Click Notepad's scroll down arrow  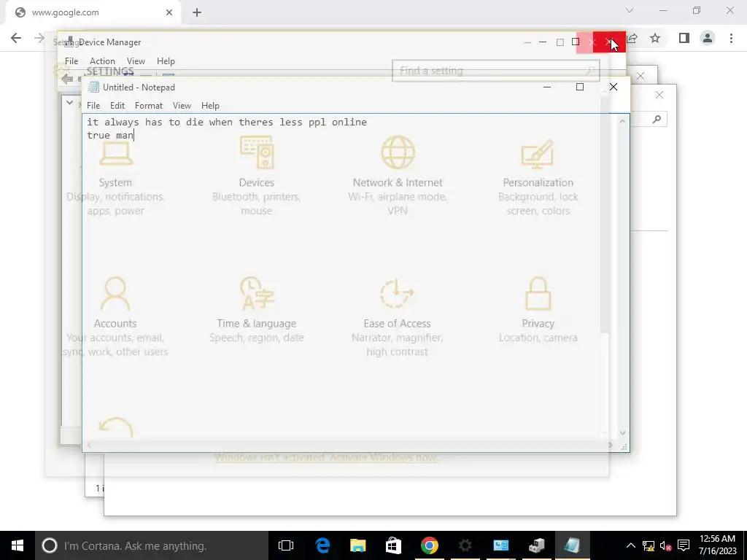(622, 433)
